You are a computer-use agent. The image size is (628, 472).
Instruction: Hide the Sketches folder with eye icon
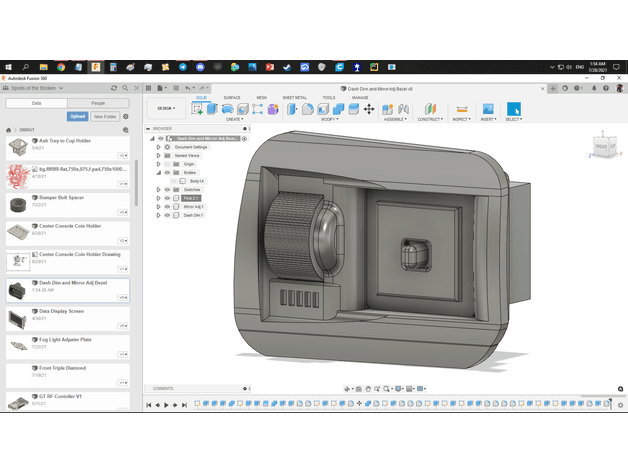pyautogui.click(x=167, y=190)
